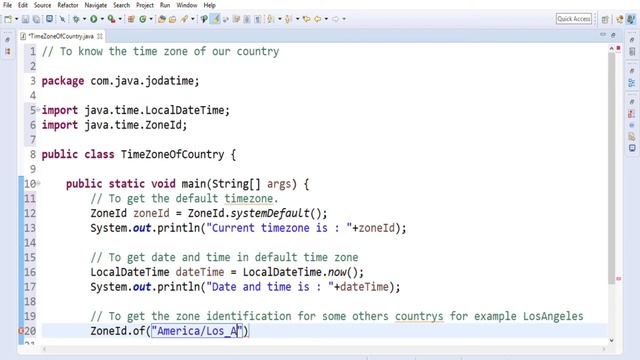Toggle the highlighted Mark Occurrences icon
Viewport: 640px width, 360px height.
pos(215,19)
